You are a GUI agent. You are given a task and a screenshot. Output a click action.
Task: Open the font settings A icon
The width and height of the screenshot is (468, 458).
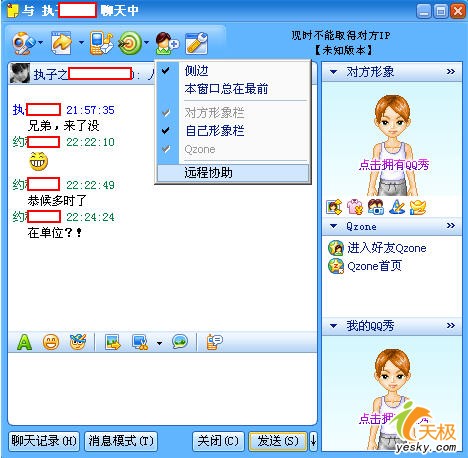pyautogui.click(x=24, y=342)
